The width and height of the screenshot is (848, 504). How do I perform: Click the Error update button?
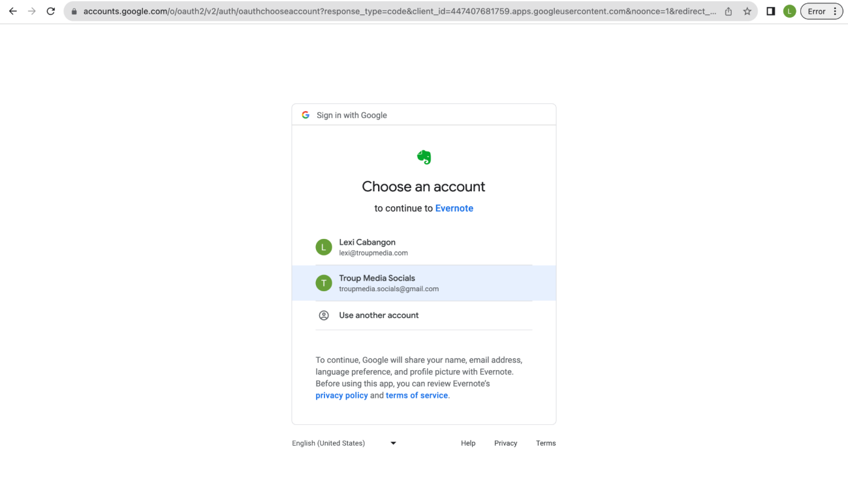coord(821,11)
